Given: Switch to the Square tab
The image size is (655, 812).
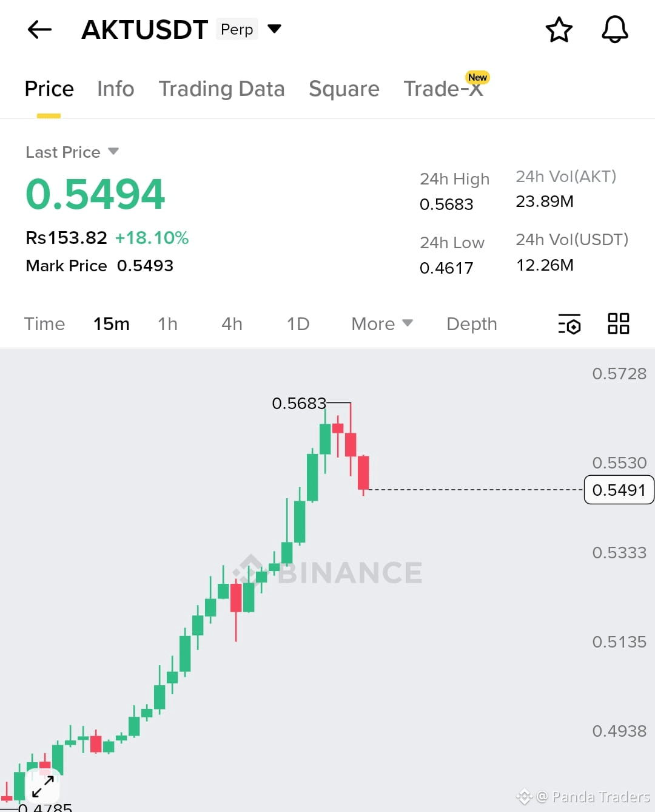Looking at the screenshot, I should coord(344,89).
